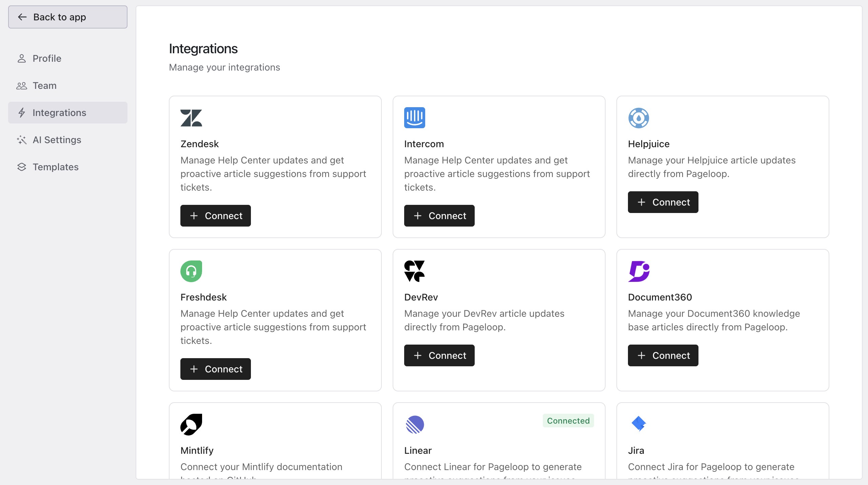The height and width of the screenshot is (485, 868).
Task: Click the DevRev card title
Action: 421,297
